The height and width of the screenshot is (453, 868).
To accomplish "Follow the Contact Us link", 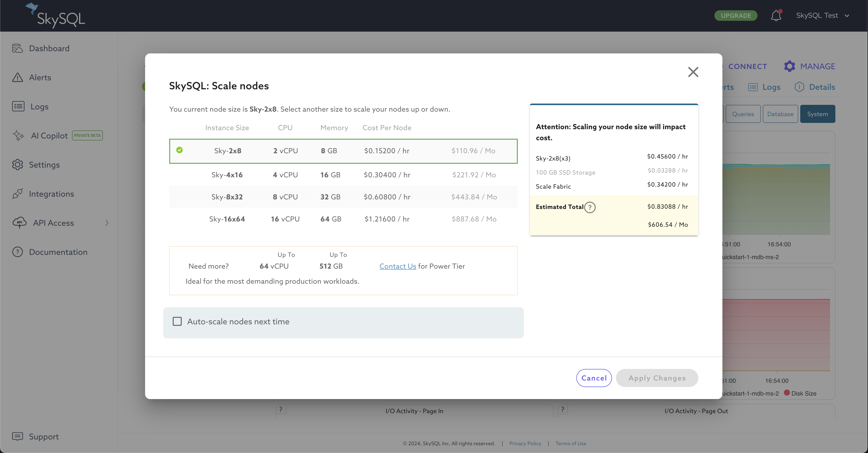I will [x=398, y=266].
